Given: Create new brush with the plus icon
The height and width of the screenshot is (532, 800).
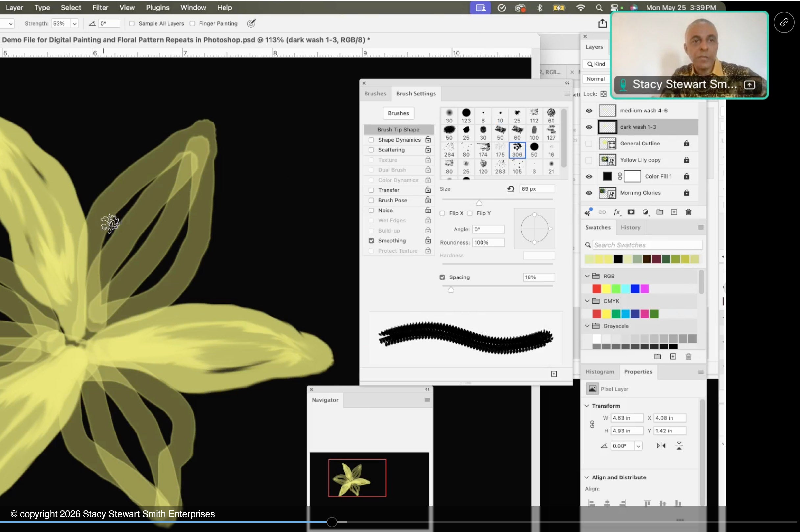Looking at the screenshot, I should (x=554, y=374).
